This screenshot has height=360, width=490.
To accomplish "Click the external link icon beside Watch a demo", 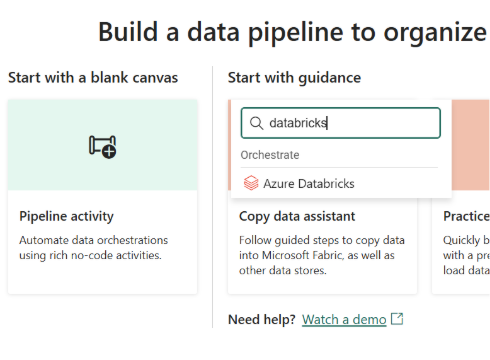I will (397, 319).
